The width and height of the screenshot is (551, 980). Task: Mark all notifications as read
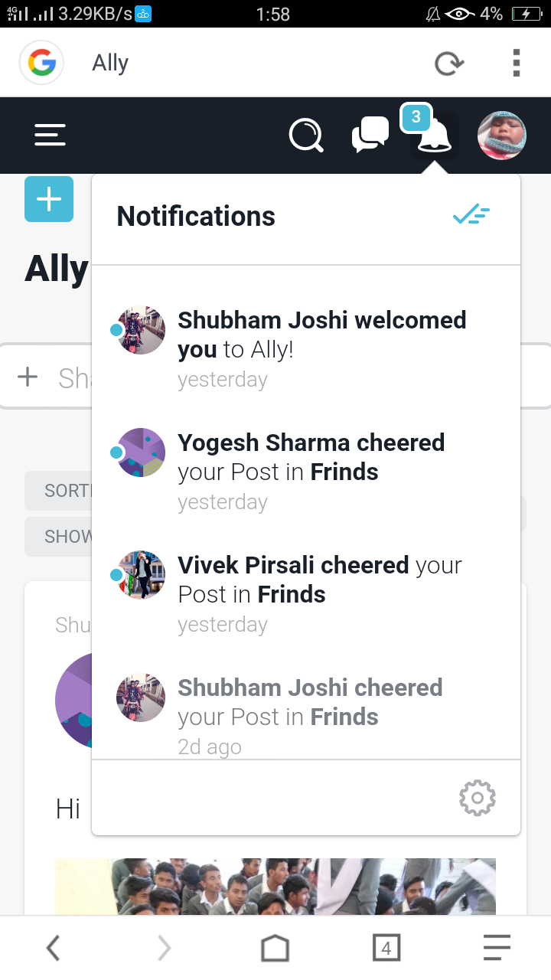tap(471, 215)
